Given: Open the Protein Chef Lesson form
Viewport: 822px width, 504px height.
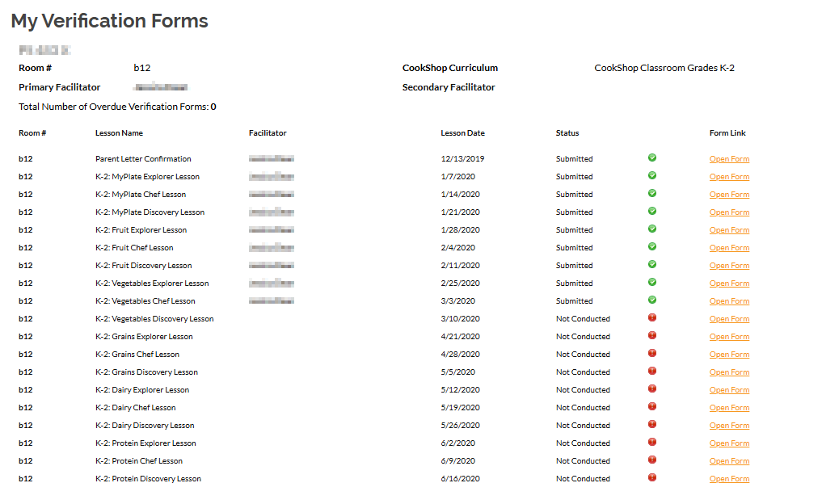Looking at the screenshot, I should click(729, 461).
